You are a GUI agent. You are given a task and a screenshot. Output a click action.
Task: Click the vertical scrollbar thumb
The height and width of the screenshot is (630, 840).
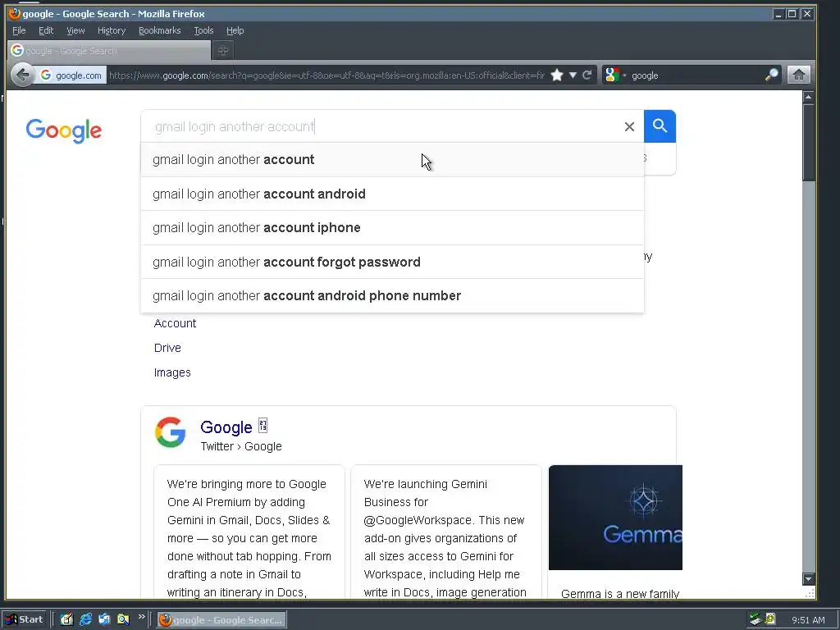[x=808, y=143]
